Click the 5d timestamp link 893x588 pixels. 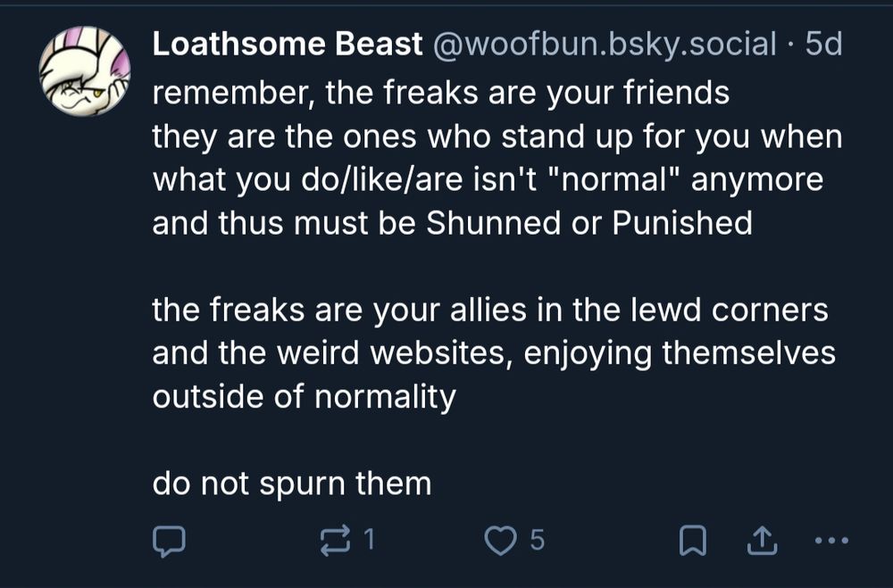click(827, 42)
